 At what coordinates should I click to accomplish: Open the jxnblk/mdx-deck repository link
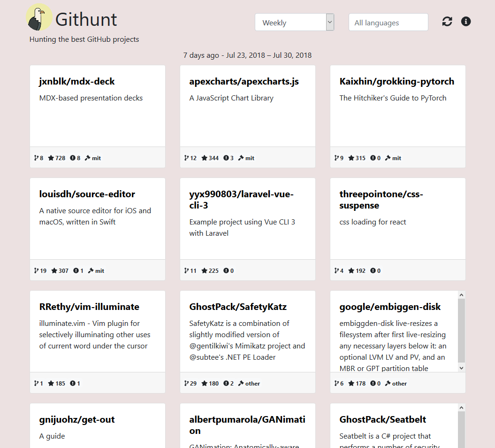(x=76, y=82)
